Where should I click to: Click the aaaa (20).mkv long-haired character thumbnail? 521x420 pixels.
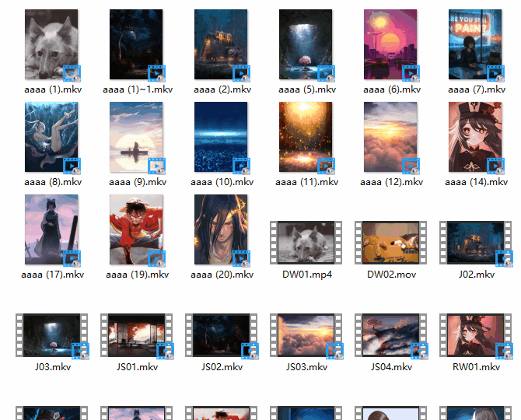(222, 230)
